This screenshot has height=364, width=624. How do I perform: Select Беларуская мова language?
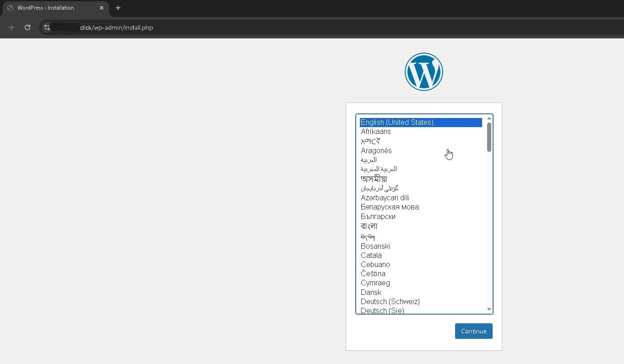click(x=421, y=207)
